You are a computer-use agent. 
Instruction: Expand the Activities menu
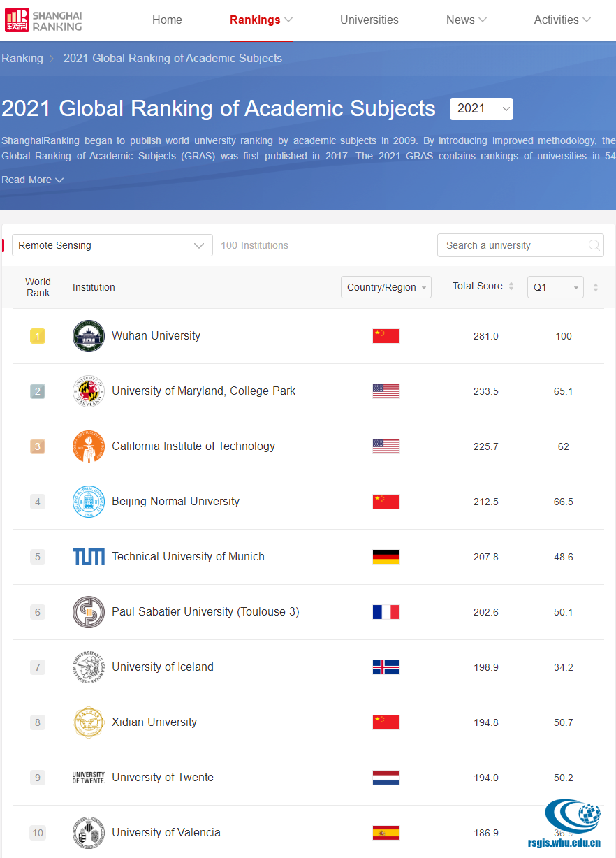click(x=562, y=20)
